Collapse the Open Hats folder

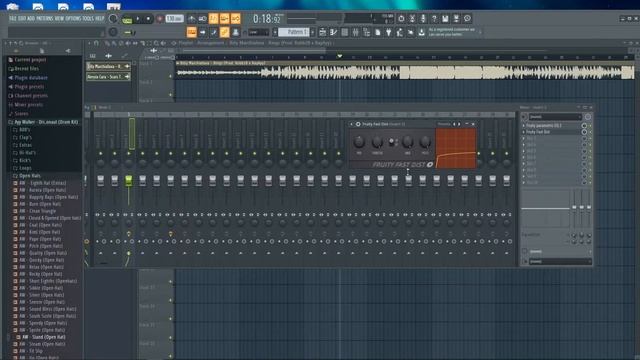[30, 176]
